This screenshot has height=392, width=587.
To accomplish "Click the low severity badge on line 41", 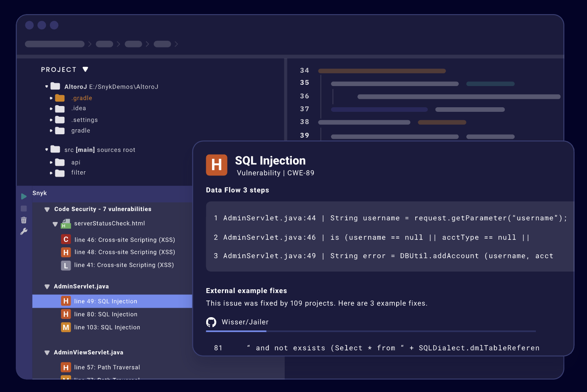I will click(66, 265).
